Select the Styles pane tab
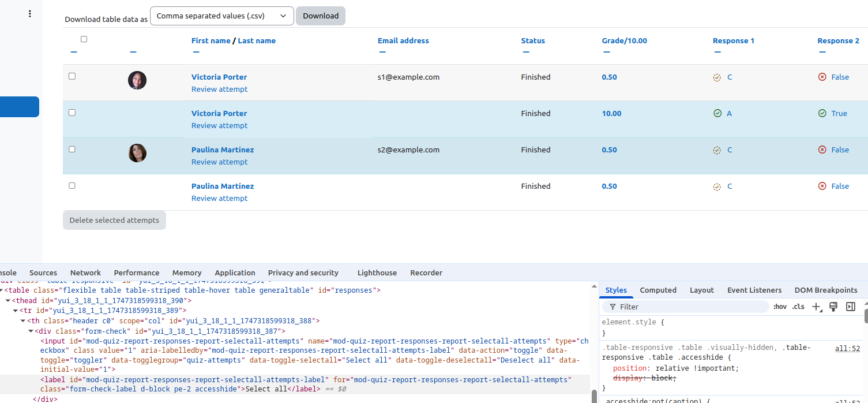This screenshot has height=403, width=868. pos(616,290)
